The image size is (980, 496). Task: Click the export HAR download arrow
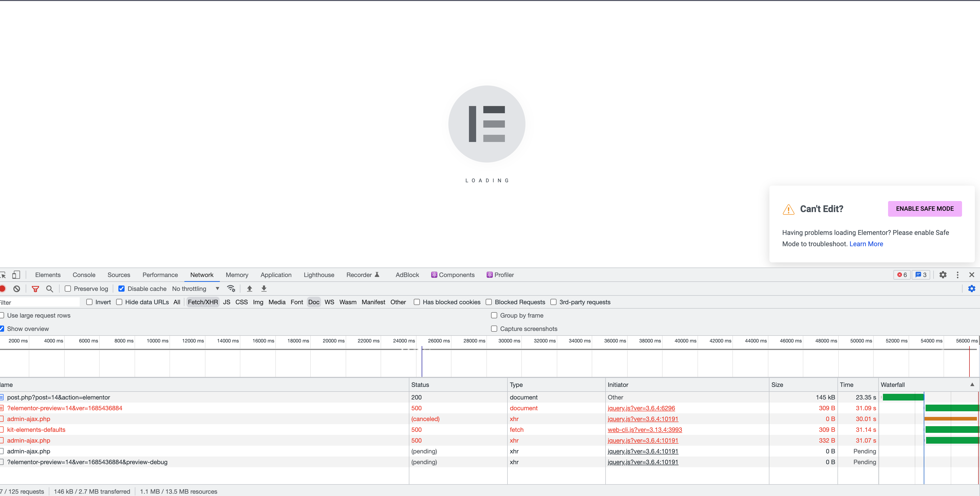click(264, 289)
